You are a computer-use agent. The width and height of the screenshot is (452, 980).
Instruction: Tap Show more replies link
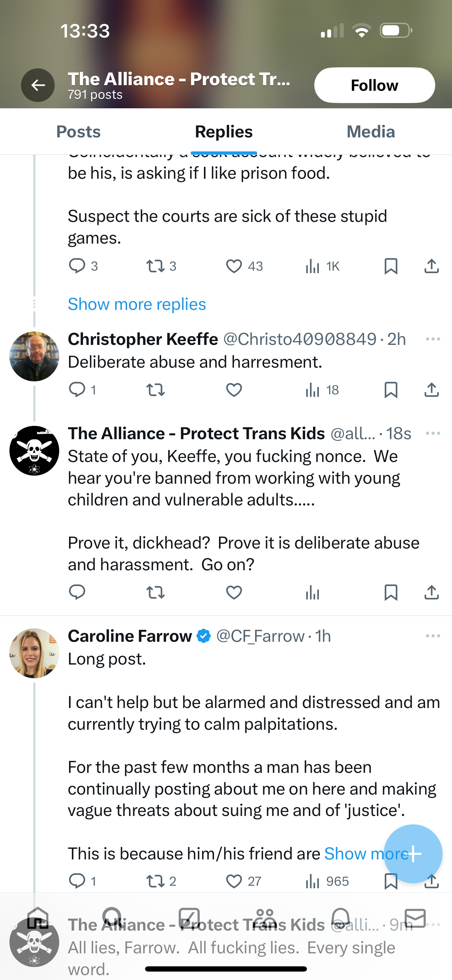click(137, 304)
